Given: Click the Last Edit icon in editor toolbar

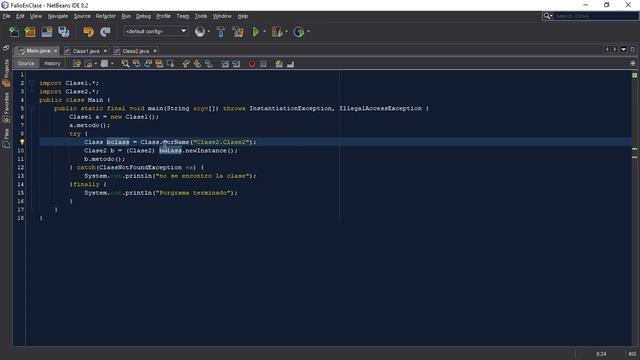Looking at the screenshot, I should pos(77,64).
